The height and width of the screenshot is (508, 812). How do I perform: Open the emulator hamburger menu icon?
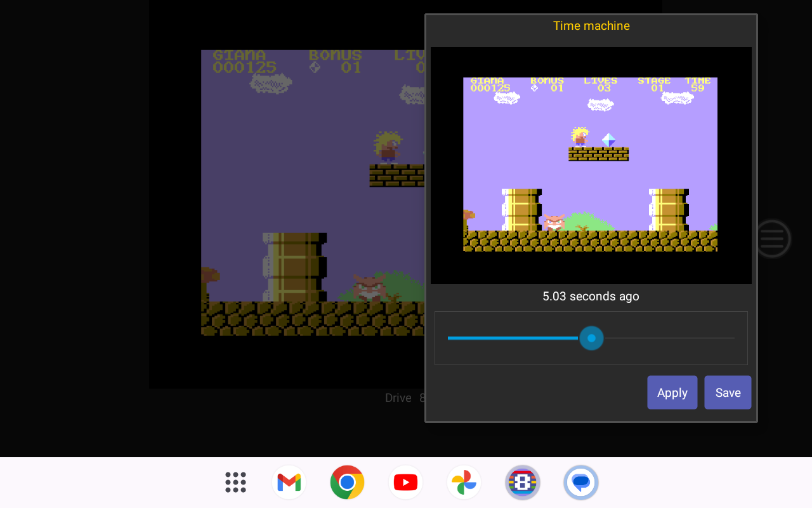(x=772, y=239)
